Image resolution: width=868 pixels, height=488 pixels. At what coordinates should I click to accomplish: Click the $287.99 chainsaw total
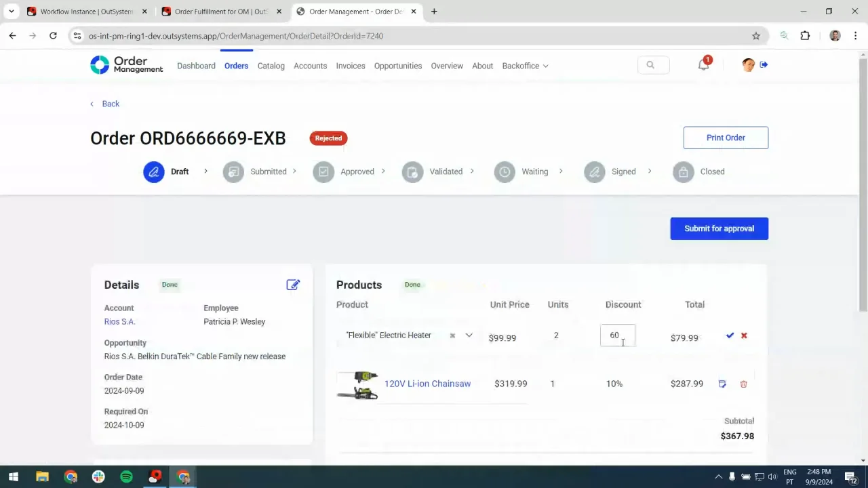[686, 384]
